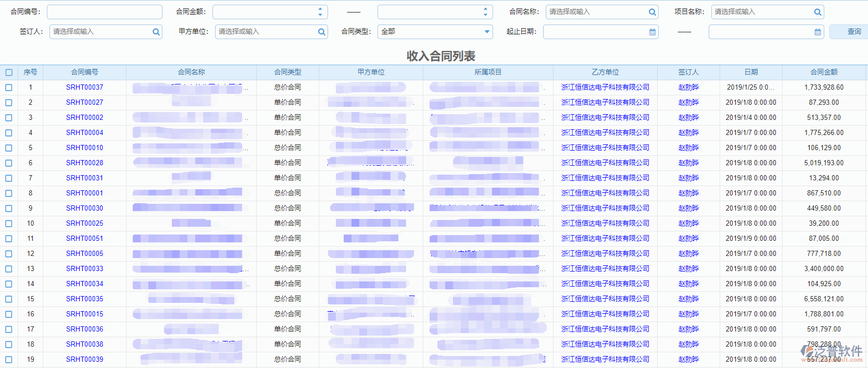Image resolution: width=868 pixels, height=368 pixels.
Task: Sort by the 签订人 column header
Action: (688, 72)
